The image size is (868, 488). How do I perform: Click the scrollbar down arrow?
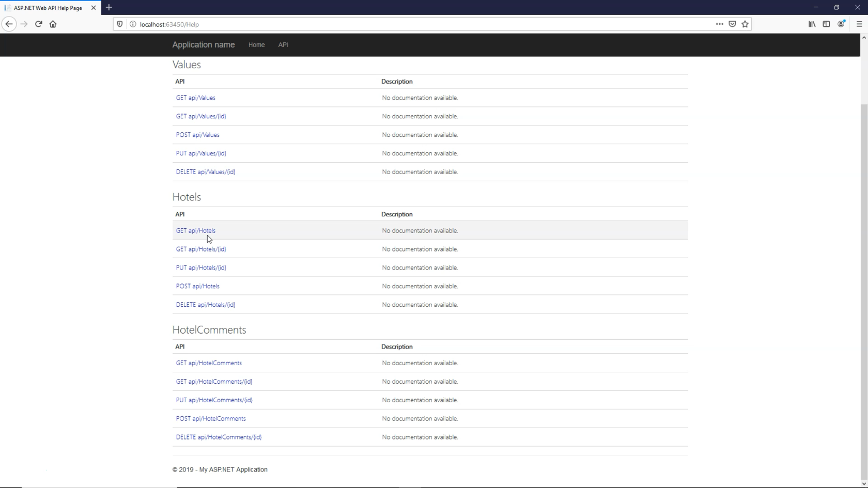pos(864,484)
